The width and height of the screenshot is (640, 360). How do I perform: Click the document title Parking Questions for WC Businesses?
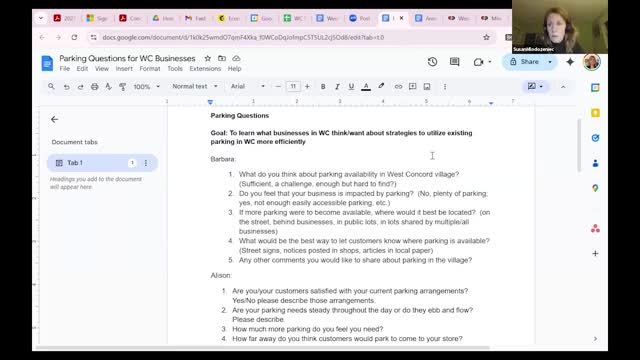click(x=127, y=58)
